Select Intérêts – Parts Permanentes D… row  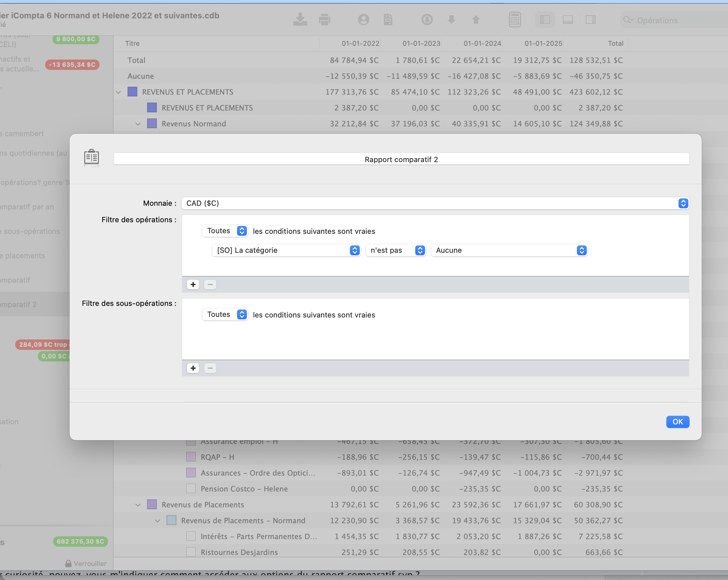click(420, 536)
